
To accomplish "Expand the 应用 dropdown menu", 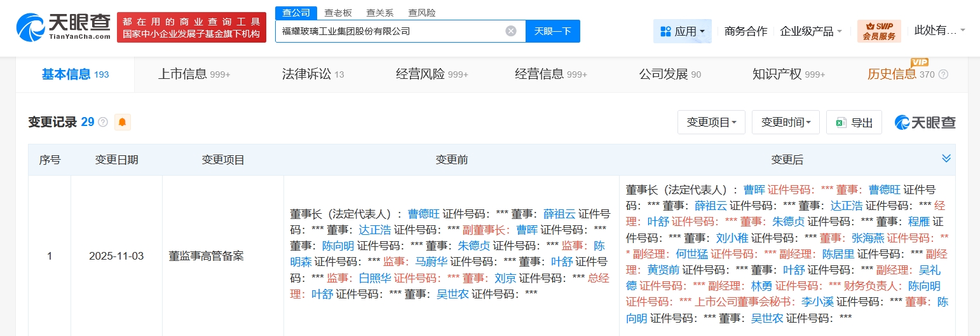I will 683,31.
